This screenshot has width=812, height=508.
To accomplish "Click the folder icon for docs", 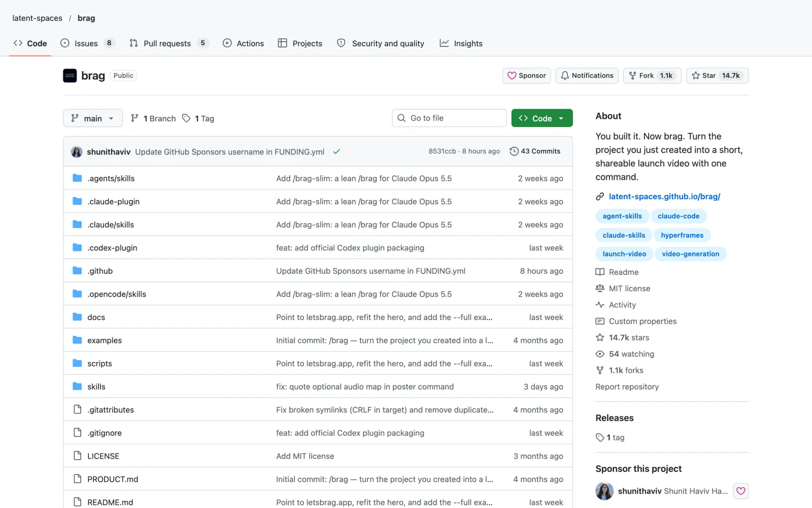I will pyautogui.click(x=77, y=317).
